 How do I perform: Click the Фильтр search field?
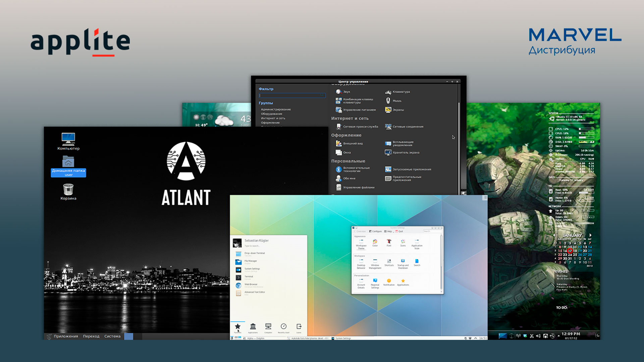coord(292,96)
